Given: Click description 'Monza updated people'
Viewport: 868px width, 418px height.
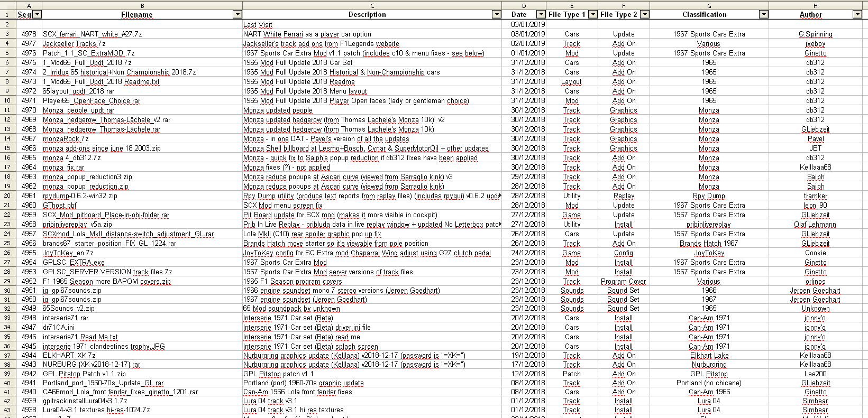Looking at the screenshot, I should coord(278,110).
